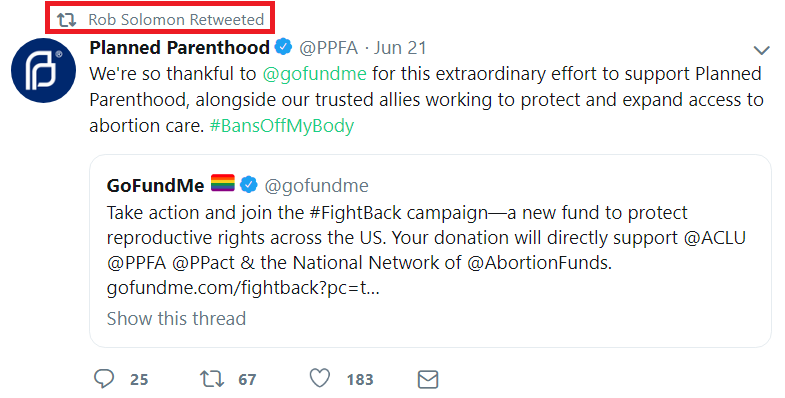785x398 pixels.
Task: Visit the @PPFA handle in the header
Action: (x=328, y=48)
